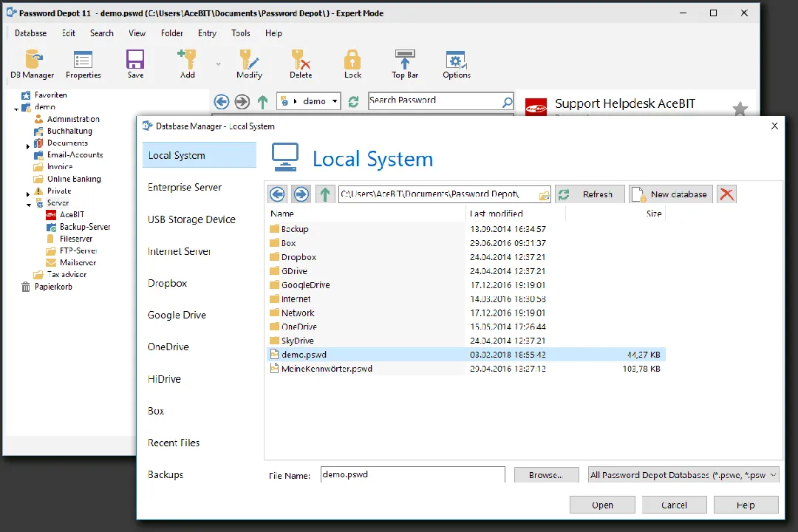
Task: Refresh the Database Manager file list
Action: [x=590, y=194]
